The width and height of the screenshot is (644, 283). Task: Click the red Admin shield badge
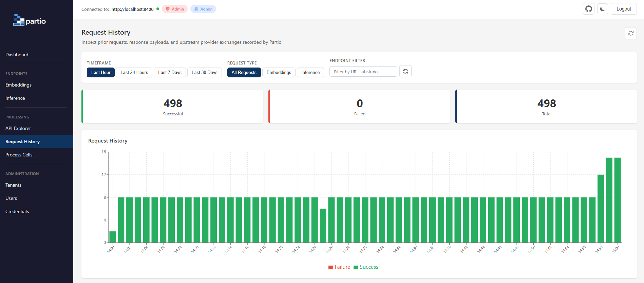click(175, 9)
